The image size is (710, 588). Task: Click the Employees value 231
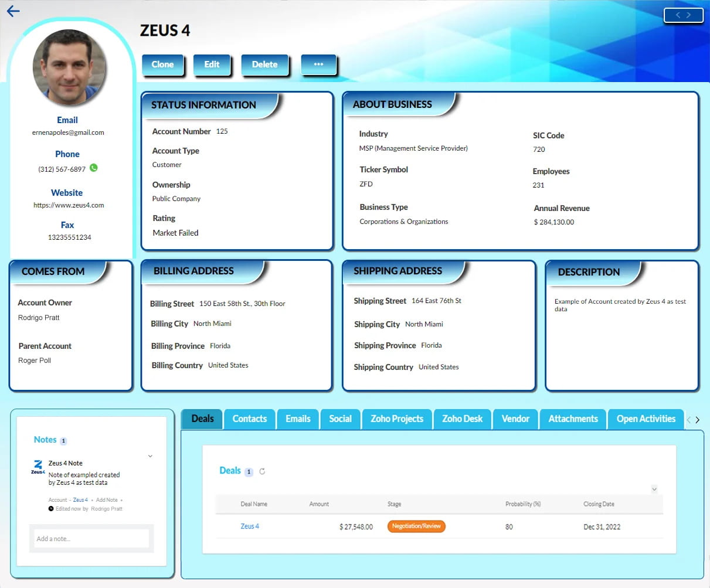point(538,185)
